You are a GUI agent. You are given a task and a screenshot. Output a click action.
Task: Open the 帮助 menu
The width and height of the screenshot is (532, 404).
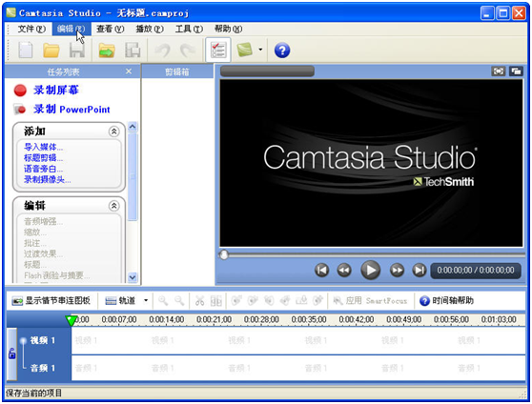coord(228,30)
